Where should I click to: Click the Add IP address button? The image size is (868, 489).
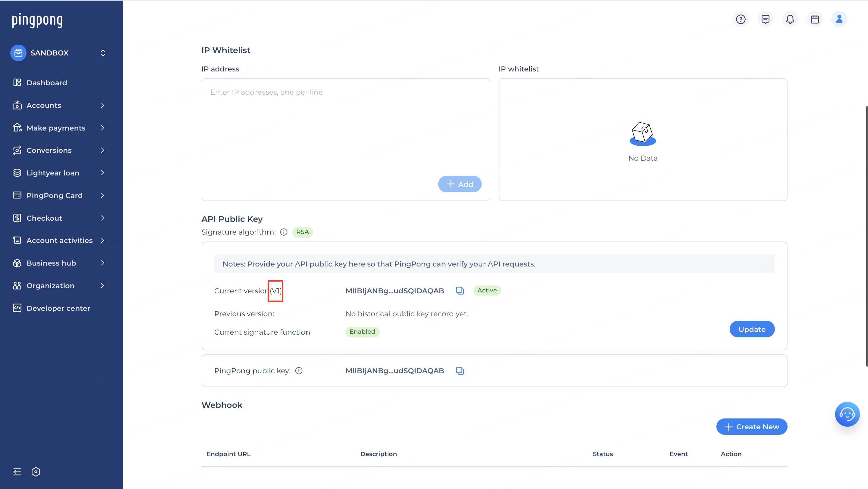click(x=460, y=184)
